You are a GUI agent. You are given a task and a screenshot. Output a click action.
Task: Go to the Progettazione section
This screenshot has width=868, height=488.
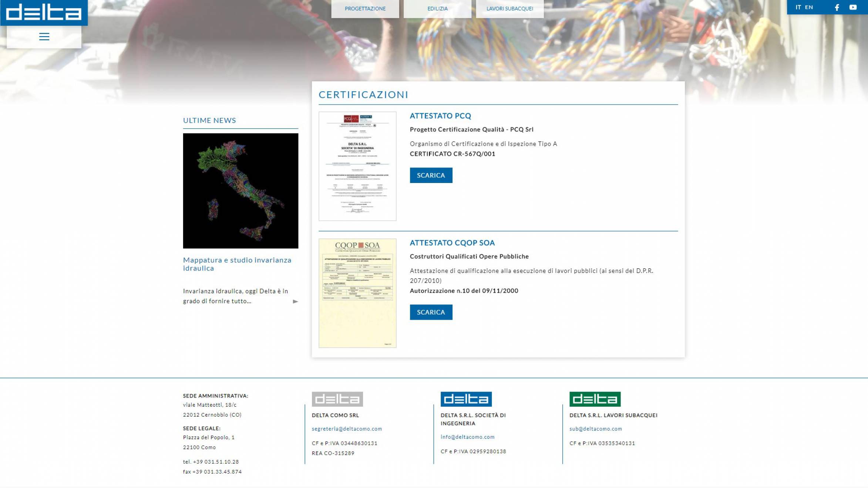coord(365,9)
